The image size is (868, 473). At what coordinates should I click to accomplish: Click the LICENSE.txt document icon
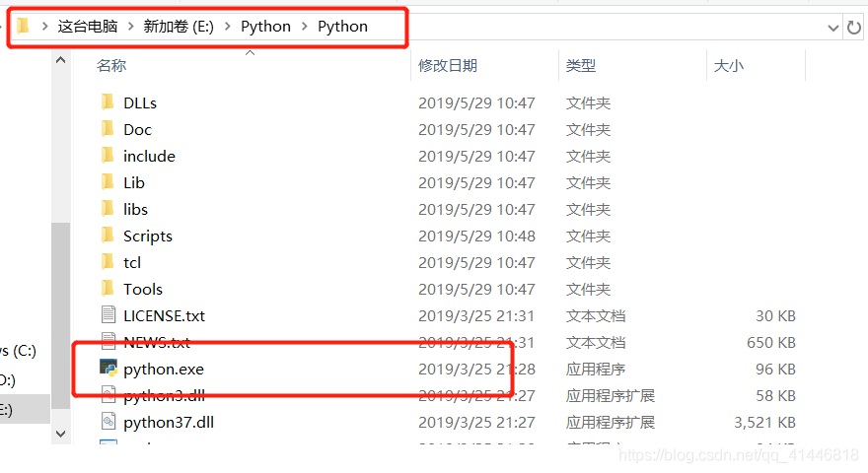coord(108,314)
